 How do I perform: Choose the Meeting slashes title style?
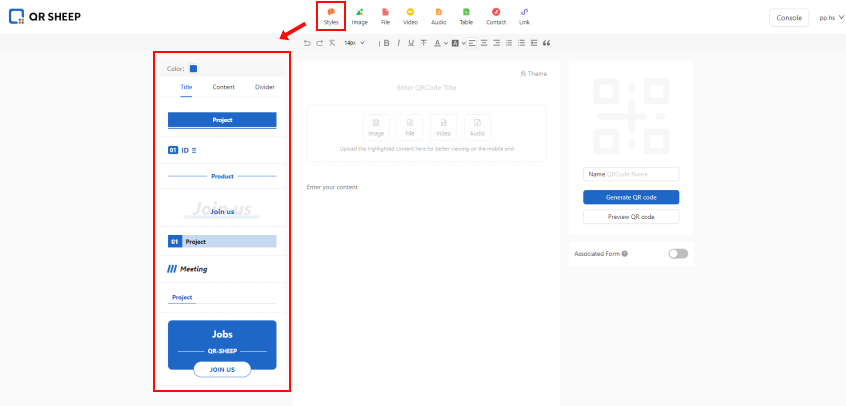[187, 269]
